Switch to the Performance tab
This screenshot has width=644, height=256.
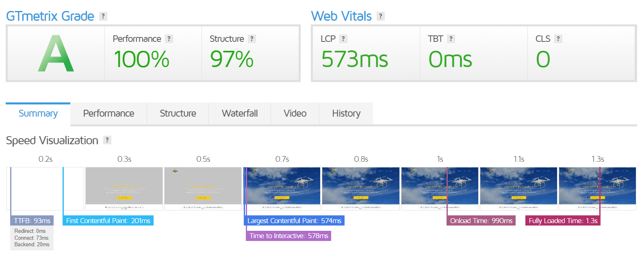[108, 113]
